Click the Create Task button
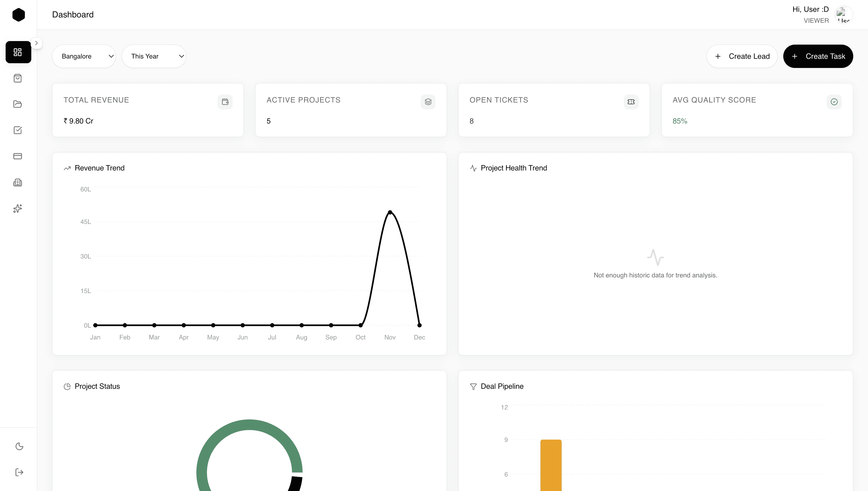868x491 pixels. coord(818,56)
